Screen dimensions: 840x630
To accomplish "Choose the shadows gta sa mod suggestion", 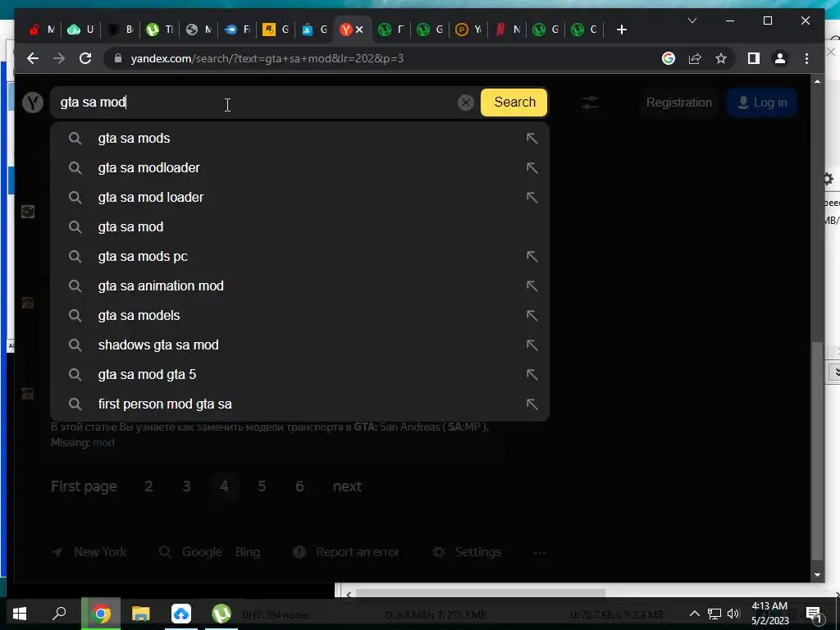I will (x=299, y=345).
